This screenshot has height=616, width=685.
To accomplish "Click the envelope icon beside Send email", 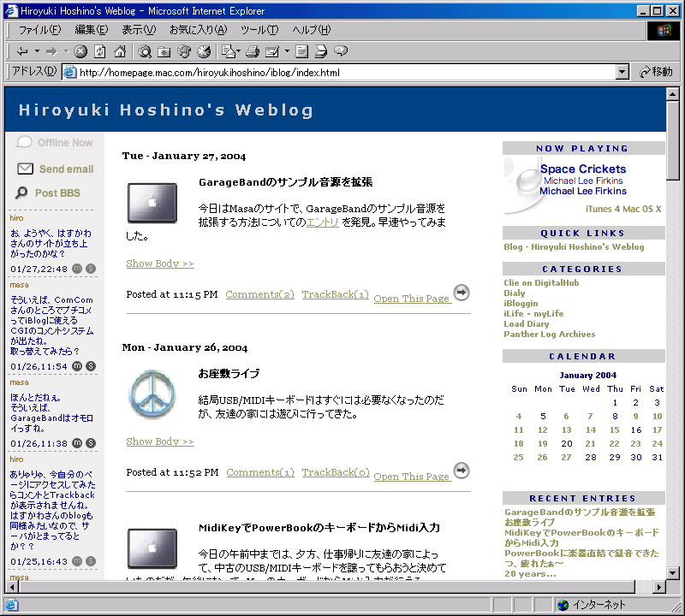I will tap(25, 169).
